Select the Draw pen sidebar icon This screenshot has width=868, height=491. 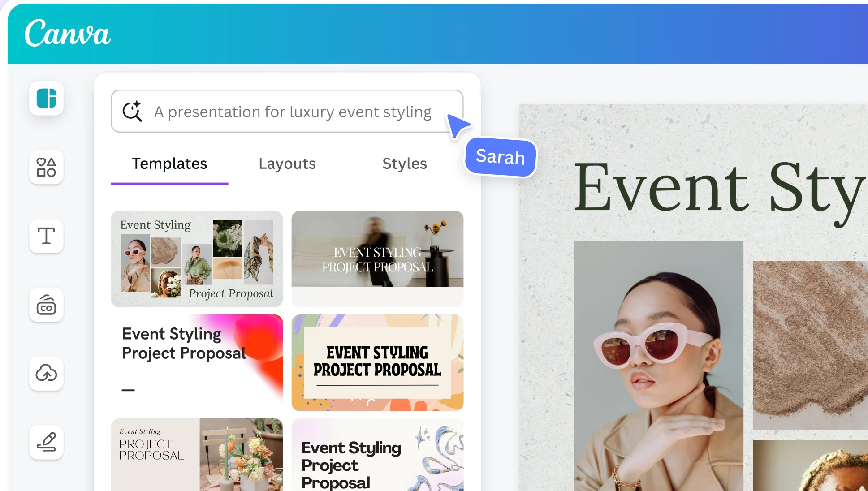[x=46, y=442]
